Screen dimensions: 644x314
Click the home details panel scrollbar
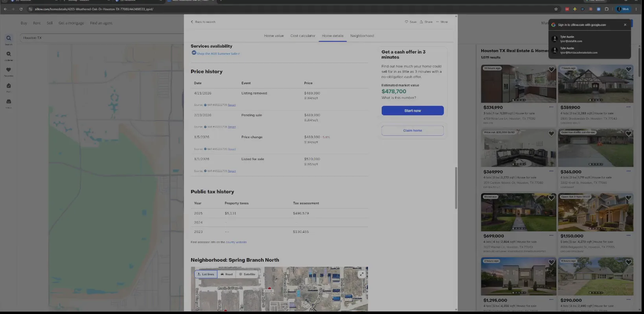coord(456,188)
